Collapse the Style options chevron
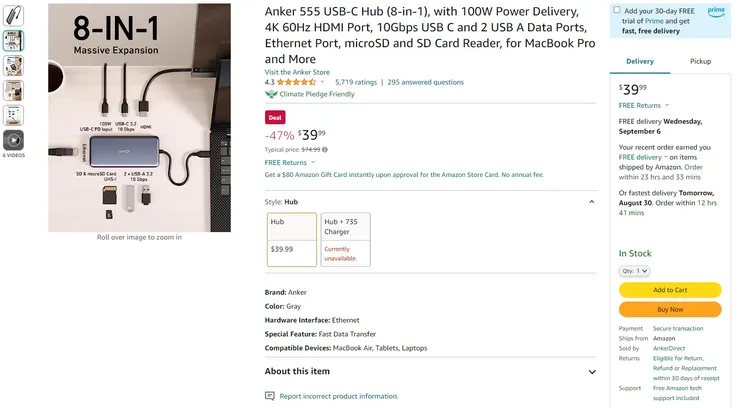The image size is (740, 408). pyautogui.click(x=591, y=202)
